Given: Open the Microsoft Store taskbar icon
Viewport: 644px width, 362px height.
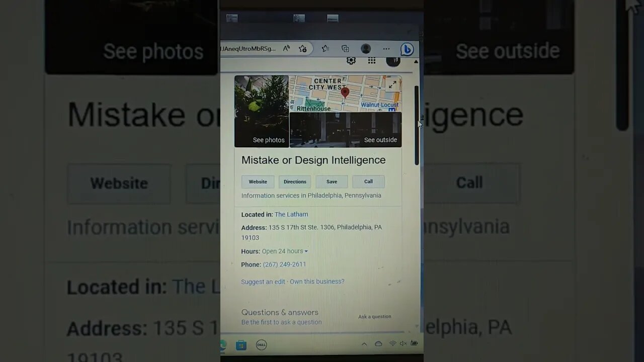Looking at the screenshot, I should click(x=241, y=345).
